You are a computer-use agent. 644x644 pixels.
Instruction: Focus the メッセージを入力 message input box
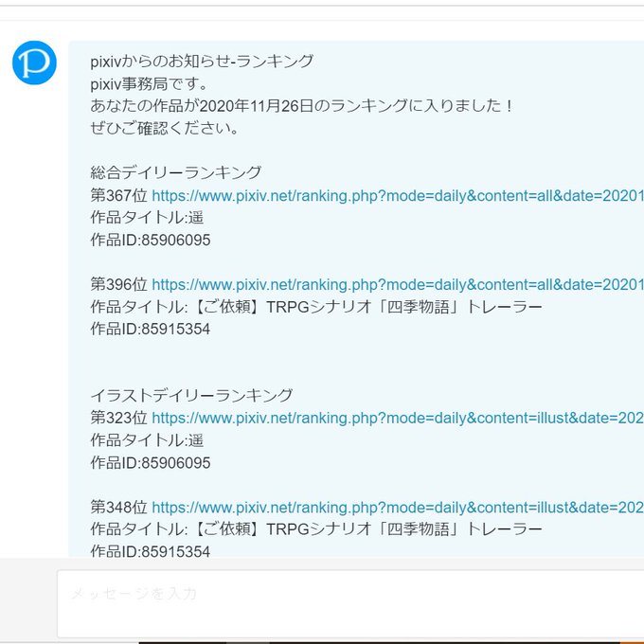click(x=350, y=603)
